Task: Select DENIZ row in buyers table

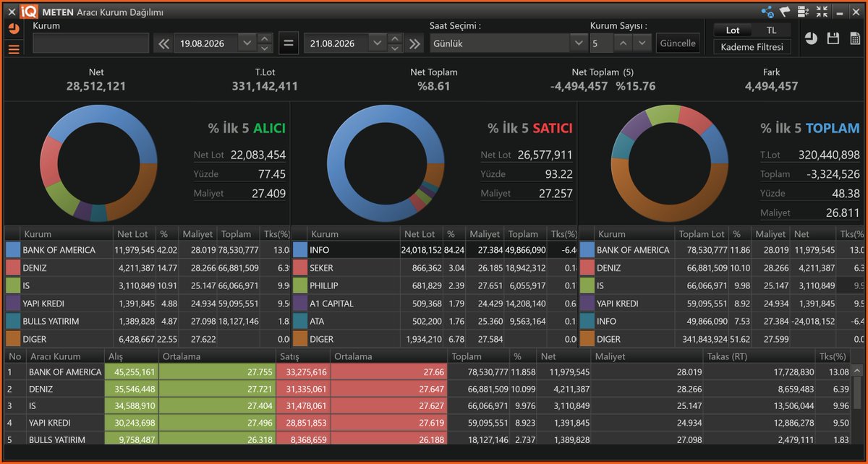Action: [147, 267]
